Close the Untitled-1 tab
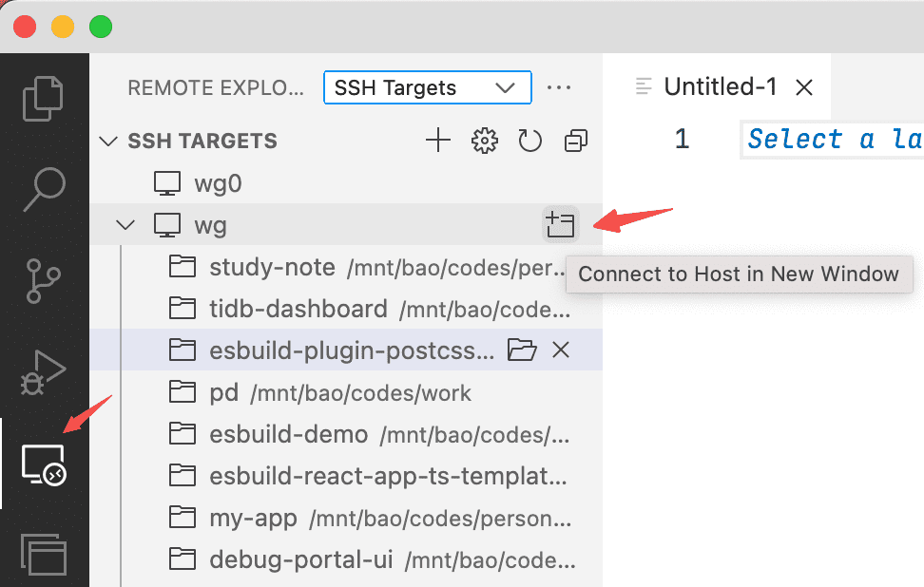 (804, 87)
